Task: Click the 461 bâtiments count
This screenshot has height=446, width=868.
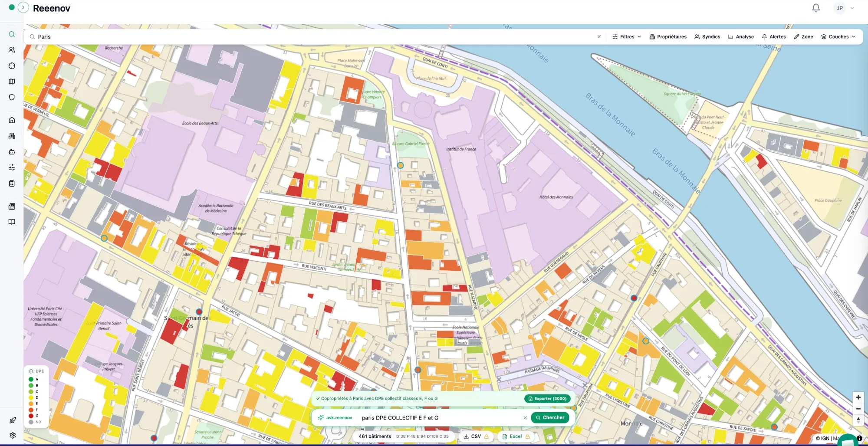Action: point(375,436)
